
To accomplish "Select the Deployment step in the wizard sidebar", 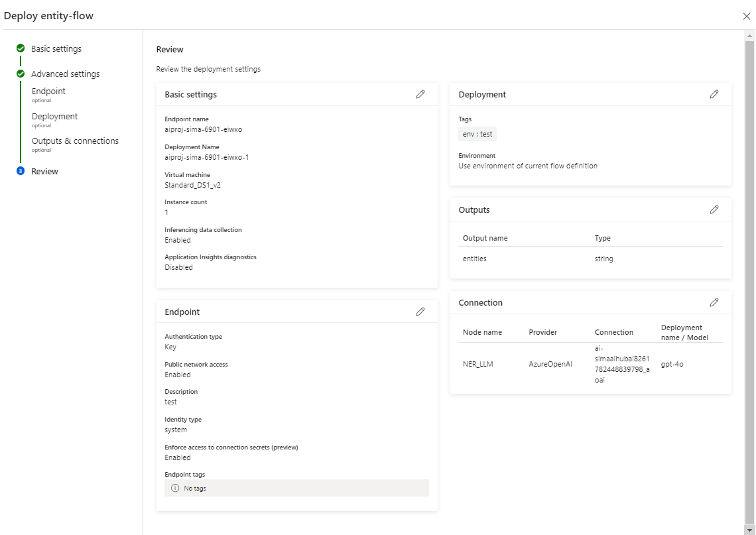I will tap(54, 116).
